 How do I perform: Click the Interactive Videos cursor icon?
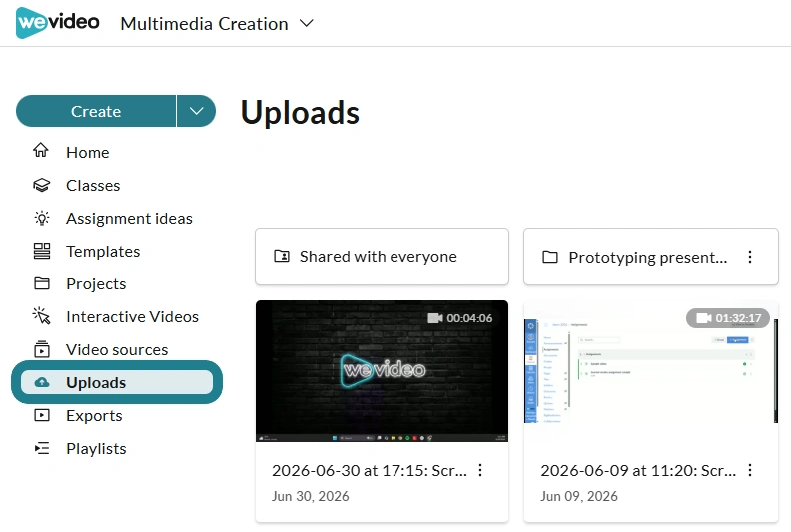41,316
